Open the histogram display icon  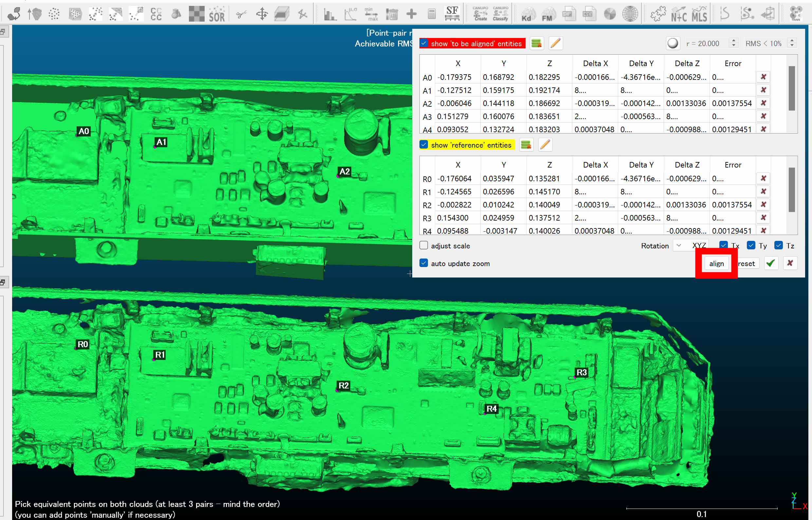click(330, 14)
